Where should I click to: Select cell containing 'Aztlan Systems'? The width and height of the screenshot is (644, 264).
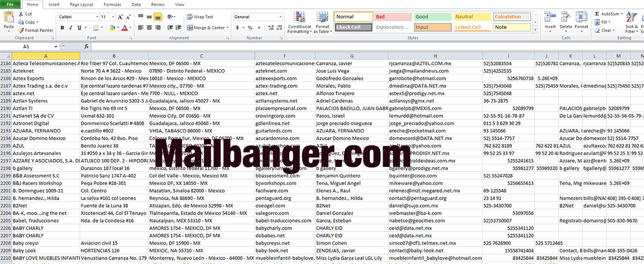[x=45, y=101]
